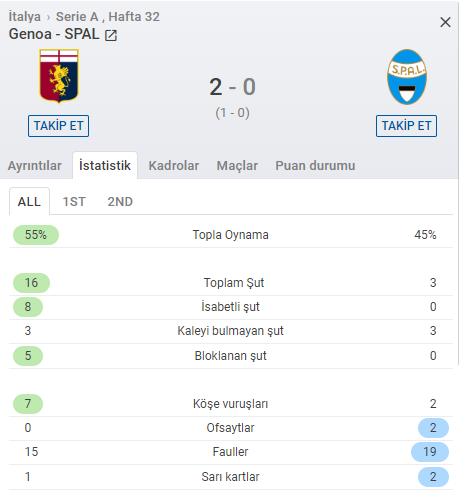Show the Puan durumu tab

pos(315,166)
